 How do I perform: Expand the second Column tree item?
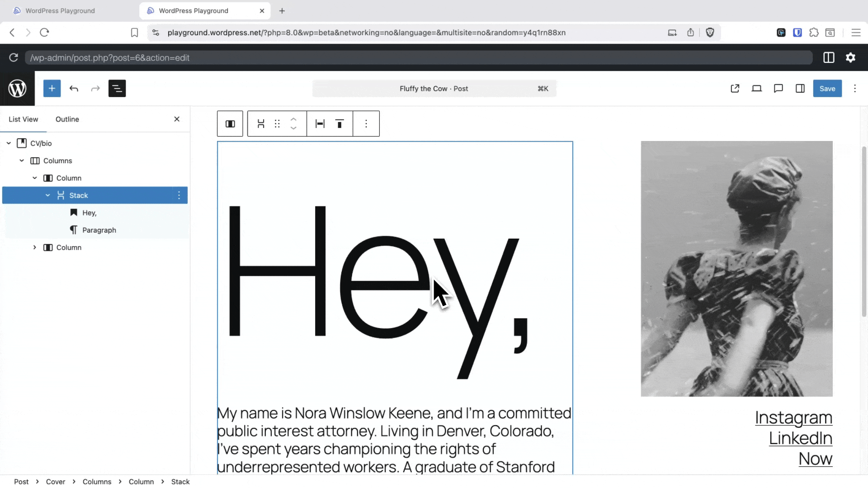tap(34, 248)
